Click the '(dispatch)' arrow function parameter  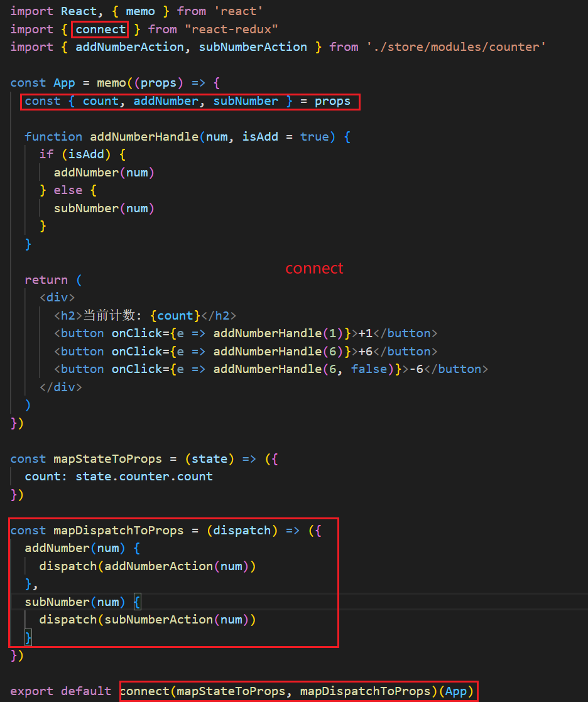point(242,531)
